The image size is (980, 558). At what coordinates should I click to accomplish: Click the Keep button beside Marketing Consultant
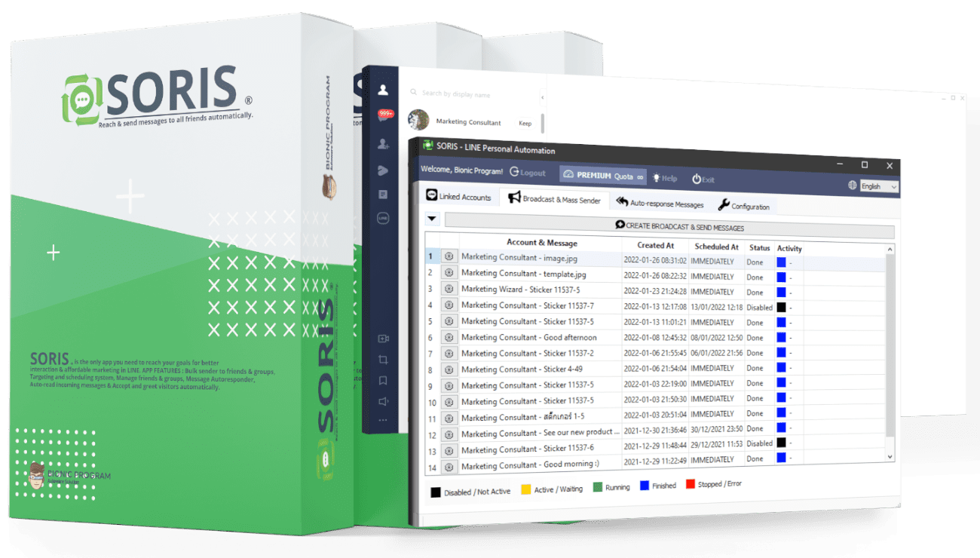pos(525,123)
